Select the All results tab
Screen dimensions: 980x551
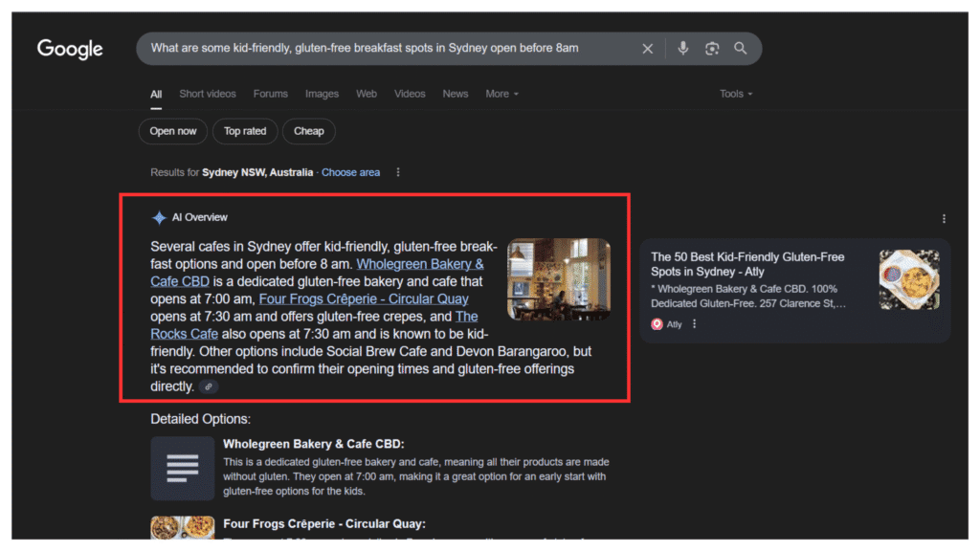(156, 95)
